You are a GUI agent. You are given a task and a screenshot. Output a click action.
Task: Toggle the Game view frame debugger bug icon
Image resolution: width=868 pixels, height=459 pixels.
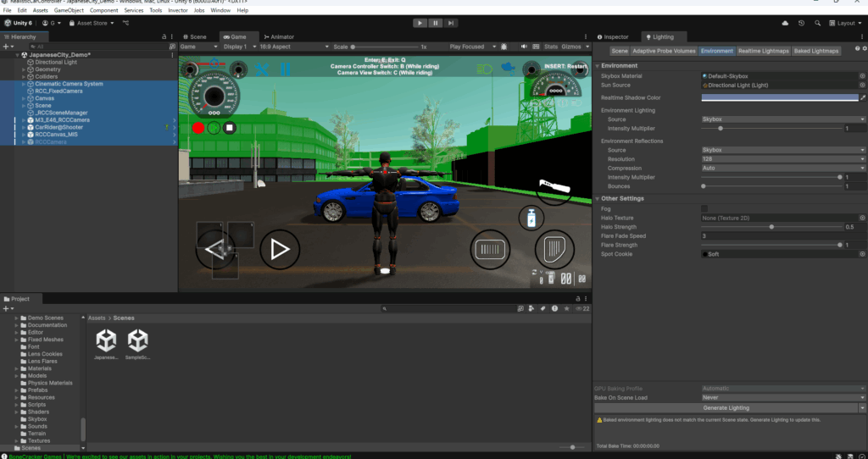coord(504,47)
